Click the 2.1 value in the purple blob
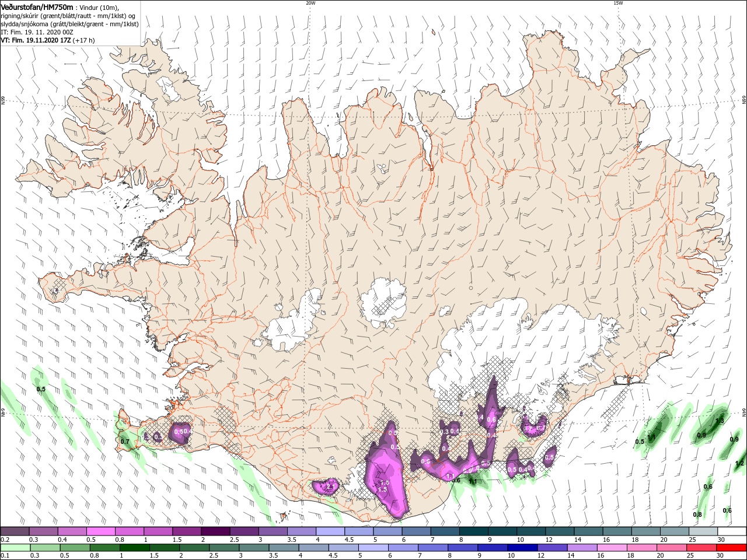 [330, 487]
